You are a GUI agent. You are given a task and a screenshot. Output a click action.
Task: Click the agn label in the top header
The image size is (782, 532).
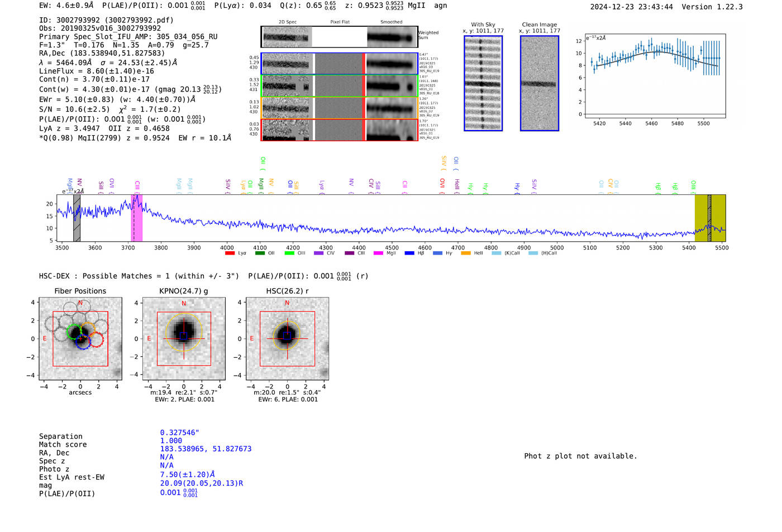[x=441, y=6]
